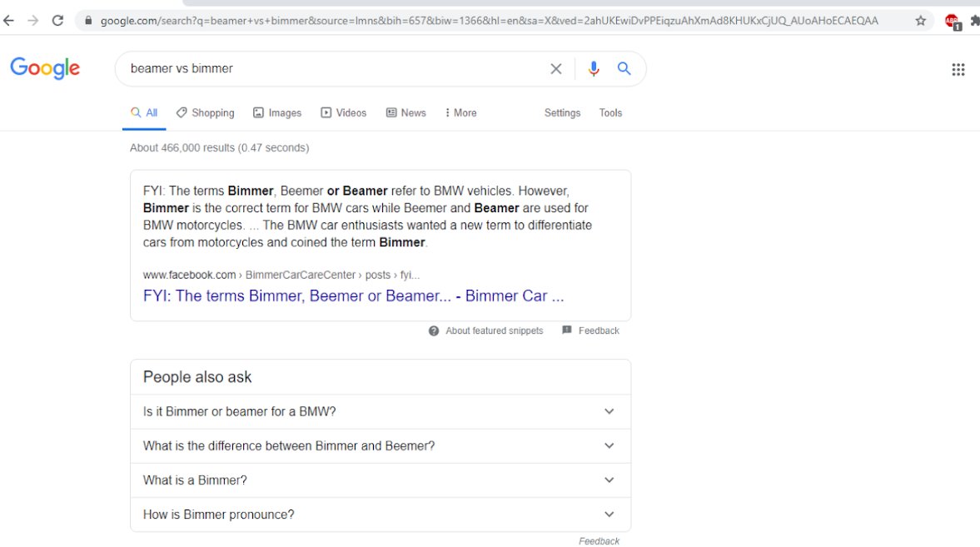Viewport: 980px width, 547px height.
Task: Start voice search with the microphone icon
Action: coord(594,69)
